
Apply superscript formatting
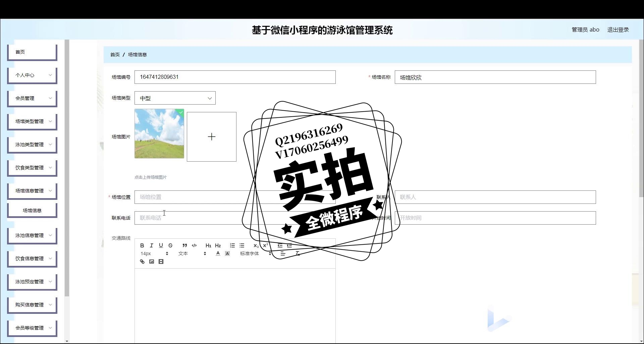[266, 245]
